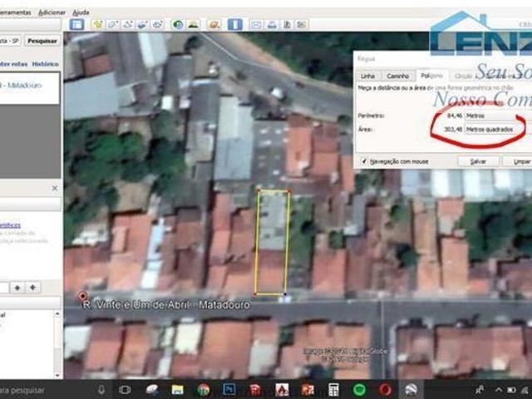Click the Print toolbar icon
Image resolution: width=532 pixels, height=399 pixels.
click(273, 24)
